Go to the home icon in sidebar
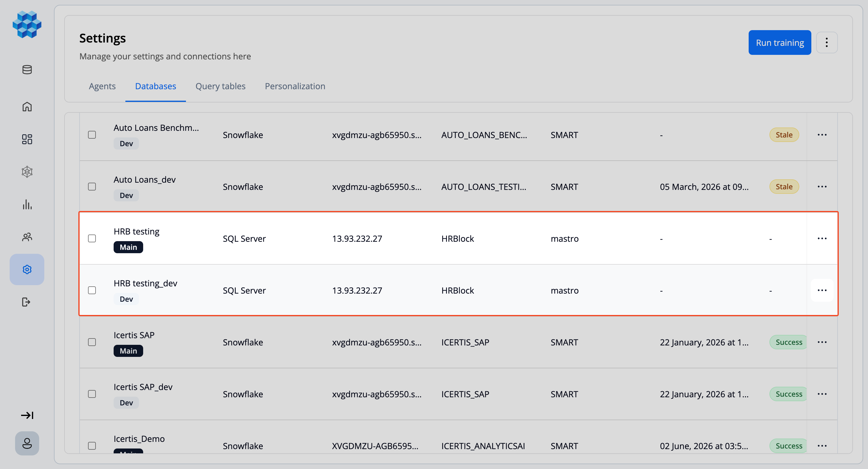The width and height of the screenshot is (868, 469). click(x=27, y=106)
